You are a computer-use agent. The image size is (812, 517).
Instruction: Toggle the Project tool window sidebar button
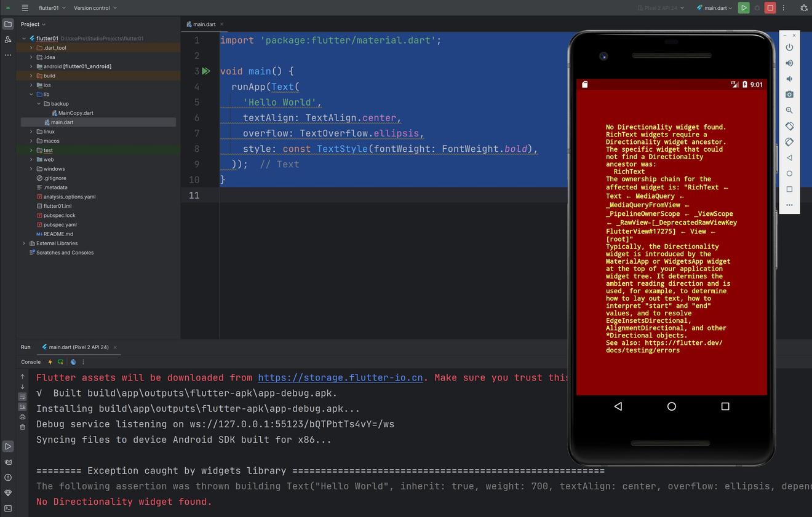(8, 24)
